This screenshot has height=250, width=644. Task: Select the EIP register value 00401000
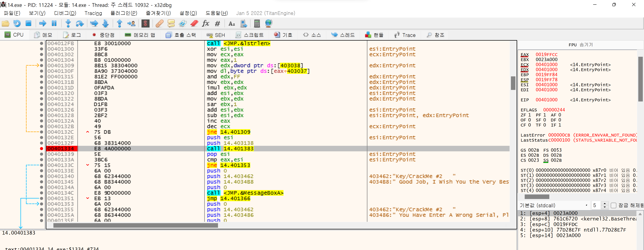[546, 100]
